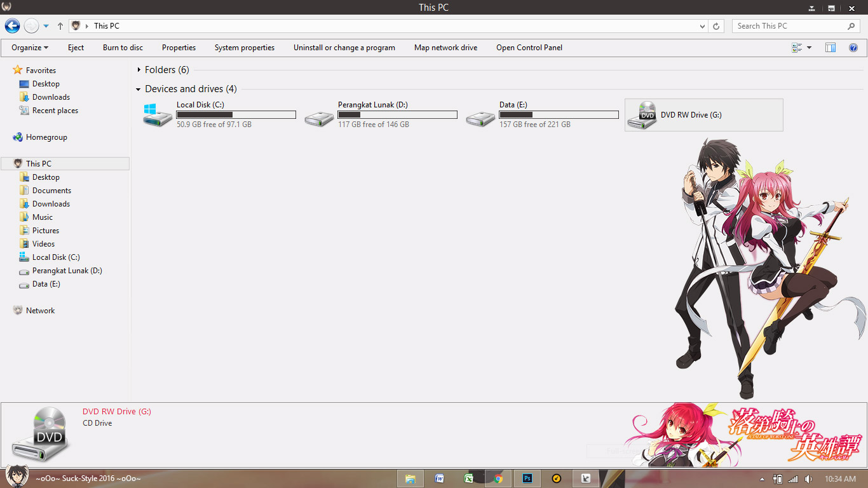Click the Perangkat Lunak (D:) usage bar

click(398, 115)
